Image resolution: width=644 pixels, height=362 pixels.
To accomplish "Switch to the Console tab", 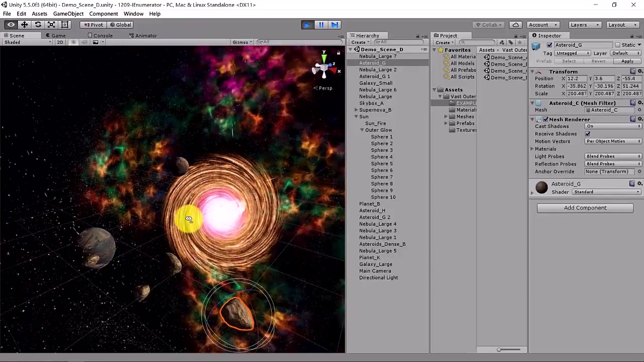I will point(100,36).
